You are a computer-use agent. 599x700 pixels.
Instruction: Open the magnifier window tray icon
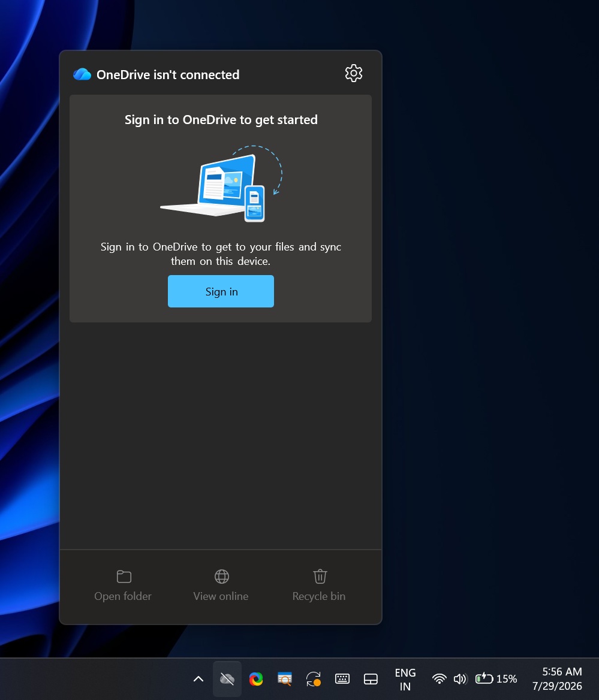point(285,679)
